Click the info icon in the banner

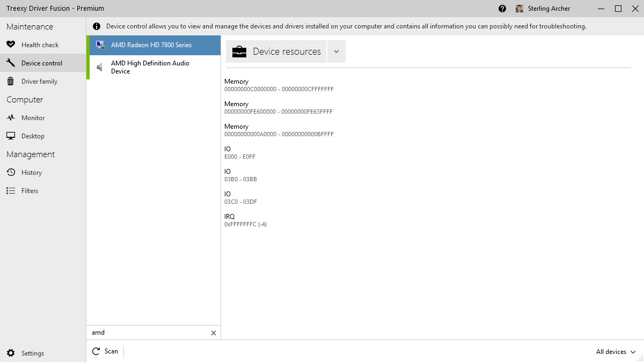pyautogui.click(x=97, y=26)
